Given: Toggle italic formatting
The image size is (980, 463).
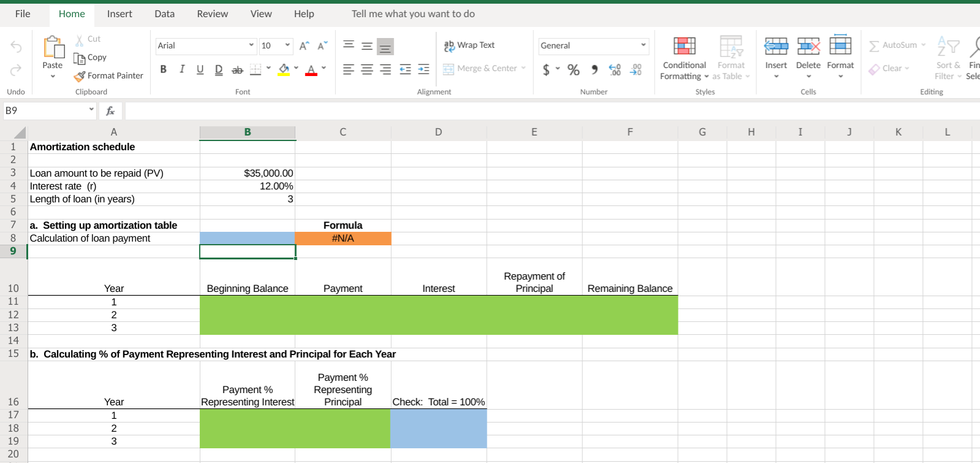Looking at the screenshot, I should pos(182,69).
